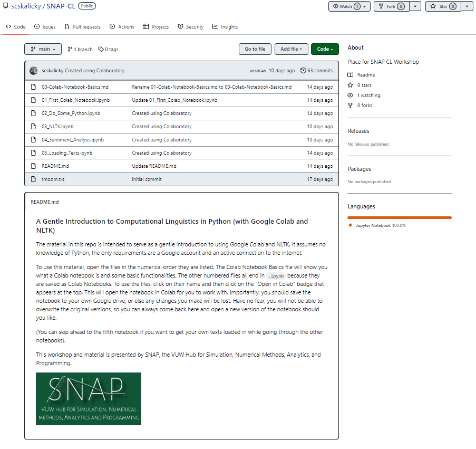Screen dimensions: 476x449
Task: Open the Projects tab
Action: point(156,27)
